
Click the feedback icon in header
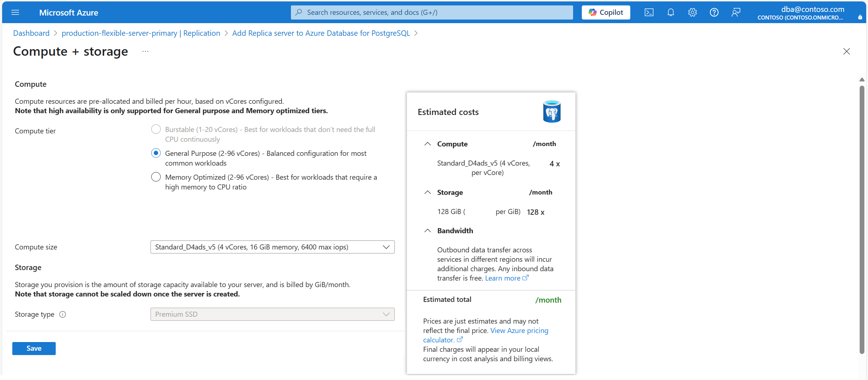[736, 13]
